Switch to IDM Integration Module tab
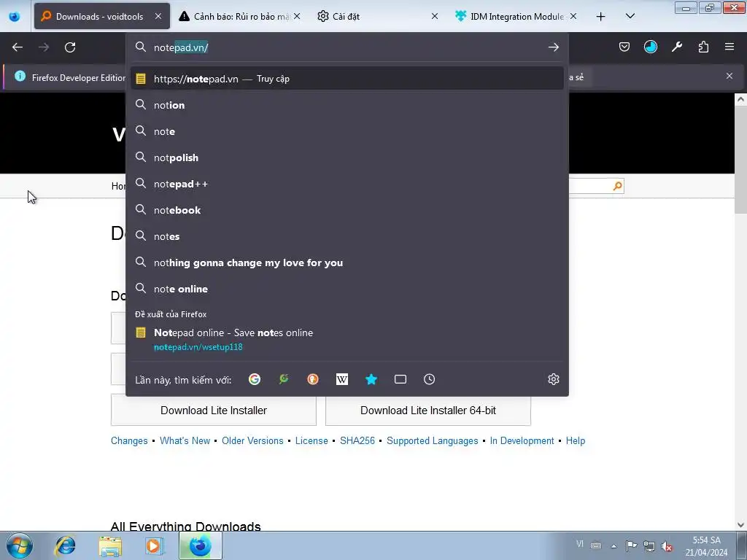747x560 pixels. coord(516,16)
